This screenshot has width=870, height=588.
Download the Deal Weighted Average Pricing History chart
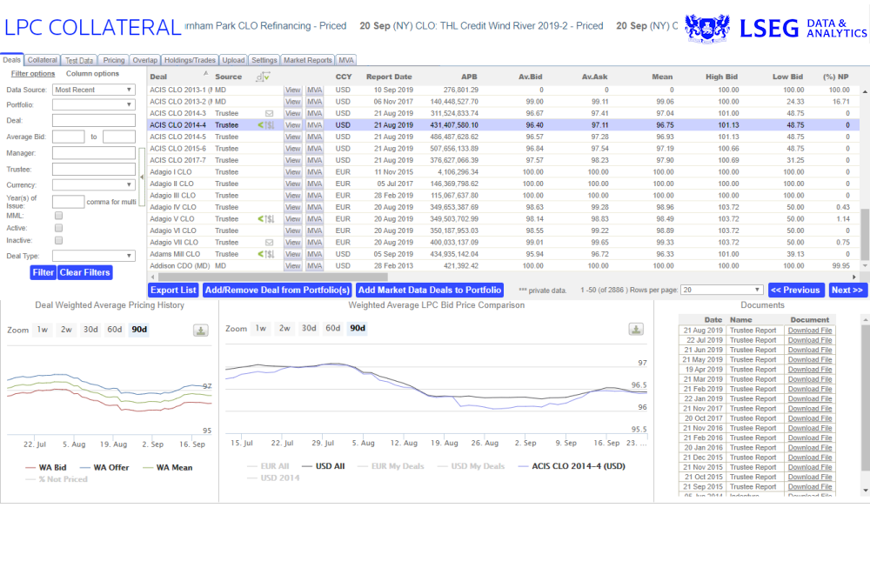click(201, 331)
